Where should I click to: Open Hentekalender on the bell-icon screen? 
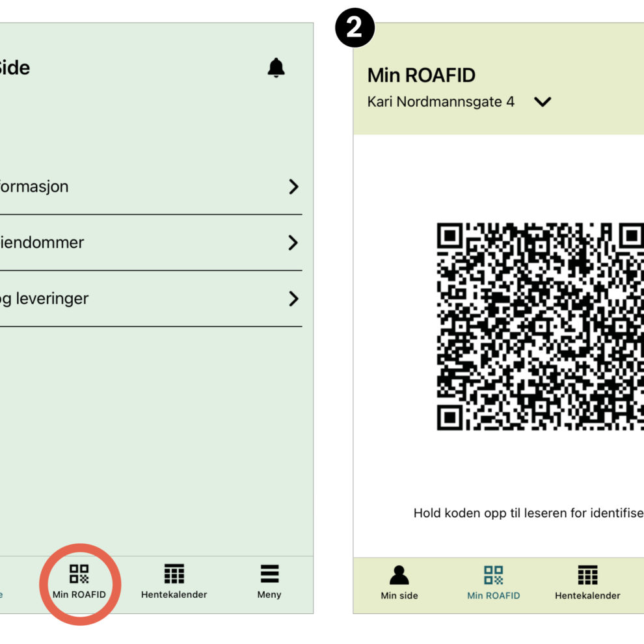coord(174,581)
